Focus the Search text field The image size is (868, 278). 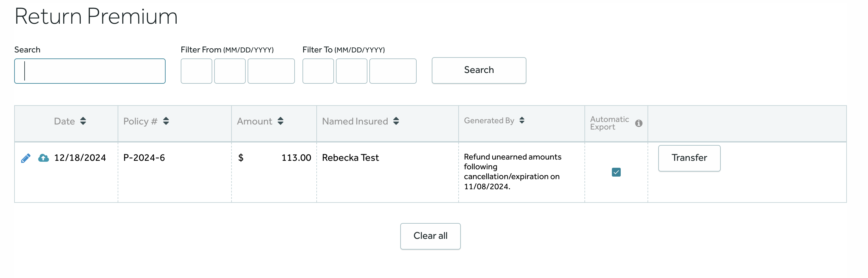(x=90, y=71)
